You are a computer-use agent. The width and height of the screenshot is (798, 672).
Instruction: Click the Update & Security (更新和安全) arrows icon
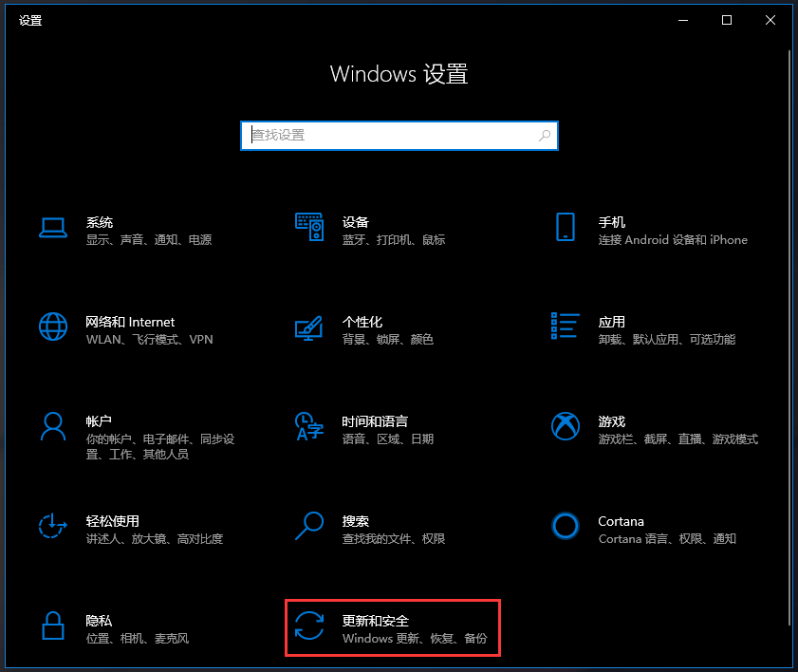[309, 625]
